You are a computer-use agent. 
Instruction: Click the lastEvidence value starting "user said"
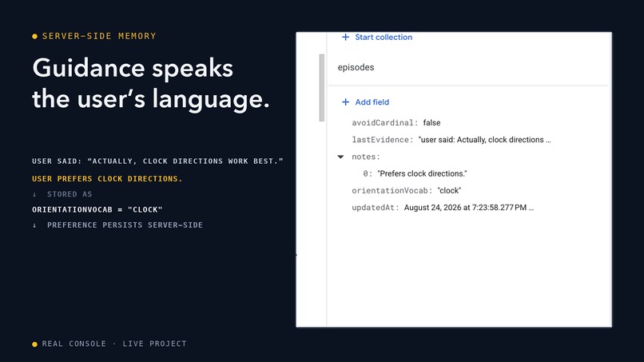pos(484,140)
